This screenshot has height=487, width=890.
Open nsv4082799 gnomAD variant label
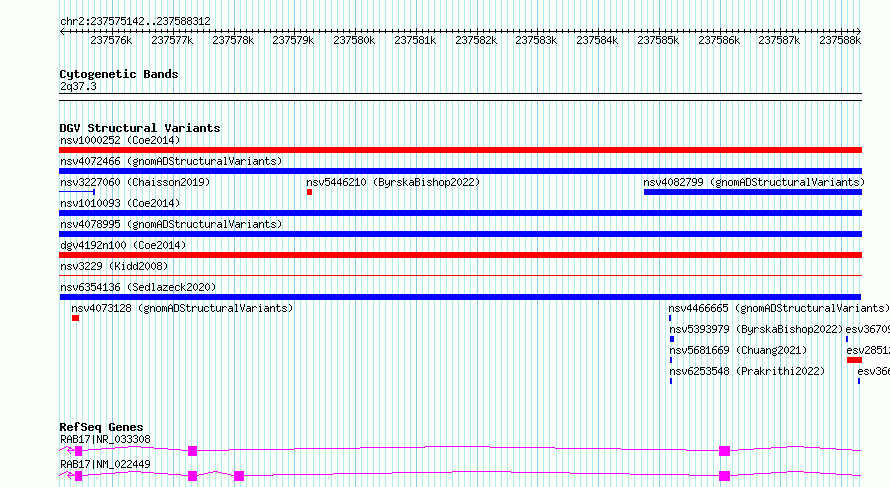[754, 182]
